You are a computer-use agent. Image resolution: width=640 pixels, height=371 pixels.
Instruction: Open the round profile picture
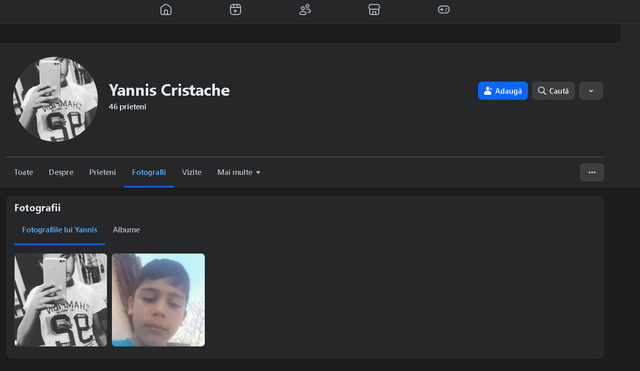coord(56,99)
